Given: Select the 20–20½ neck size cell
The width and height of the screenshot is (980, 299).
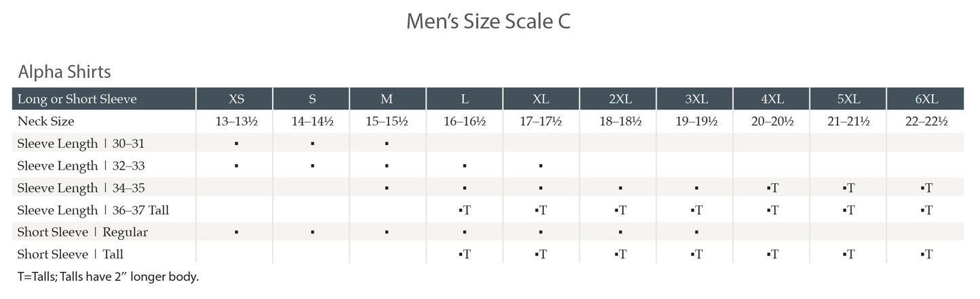Looking at the screenshot, I should 772,121.
